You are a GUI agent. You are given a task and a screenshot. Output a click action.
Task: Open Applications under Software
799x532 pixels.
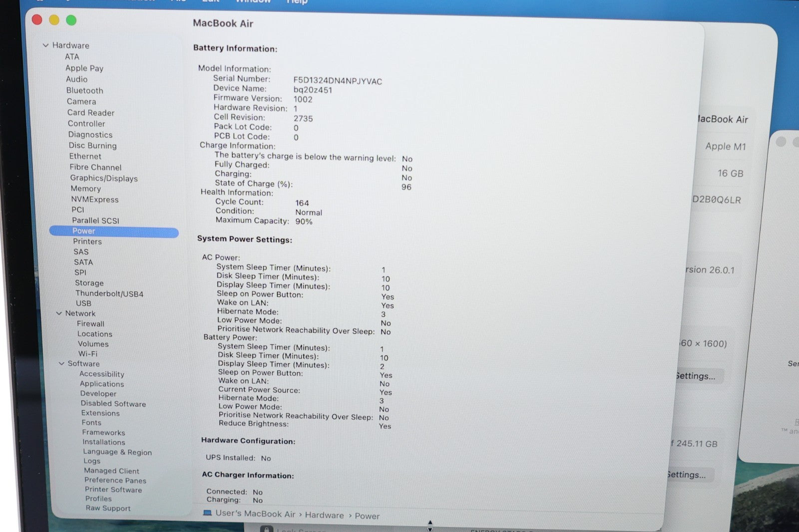(102, 384)
